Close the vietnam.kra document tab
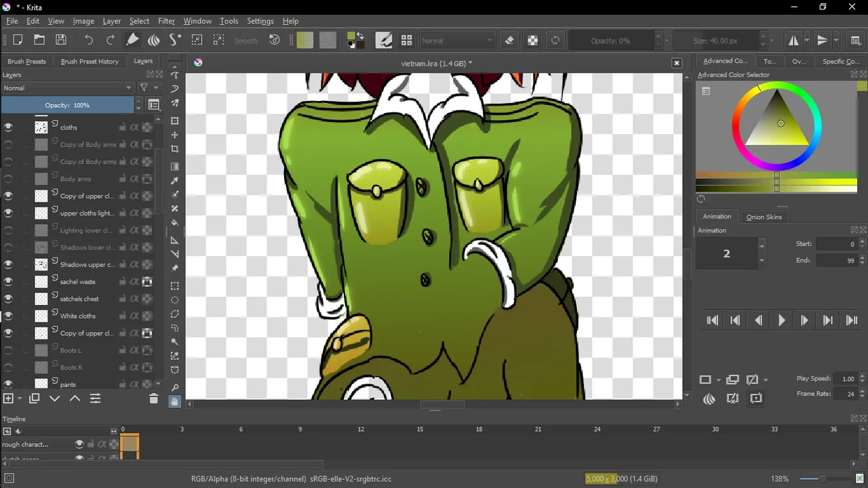The image size is (868, 488). [676, 62]
